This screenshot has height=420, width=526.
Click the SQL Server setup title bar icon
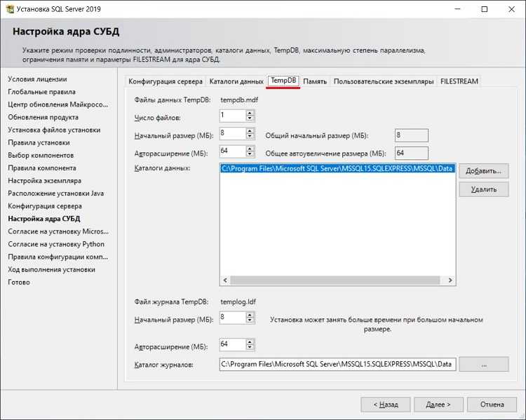10,9
